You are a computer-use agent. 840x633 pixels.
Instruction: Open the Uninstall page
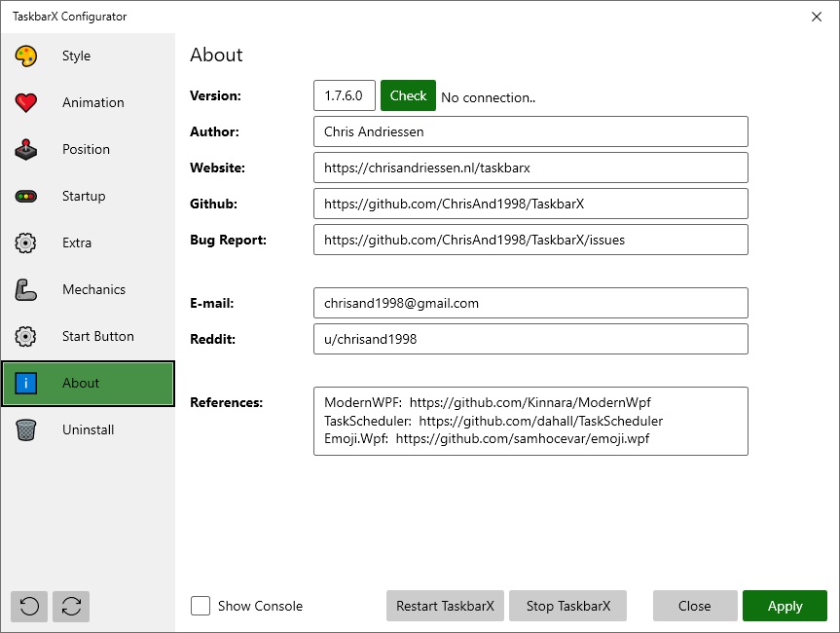click(88, 429)
